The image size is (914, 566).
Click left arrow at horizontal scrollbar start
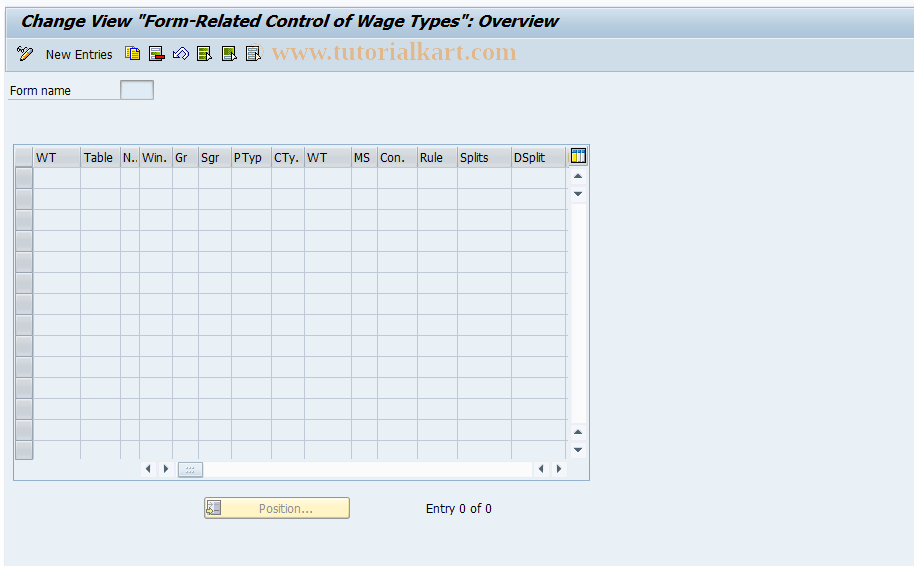(148, 469)
